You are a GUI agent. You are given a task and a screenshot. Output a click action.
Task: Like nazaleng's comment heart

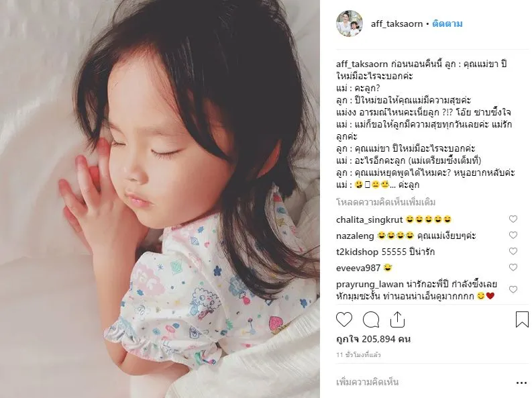point(513,235)
